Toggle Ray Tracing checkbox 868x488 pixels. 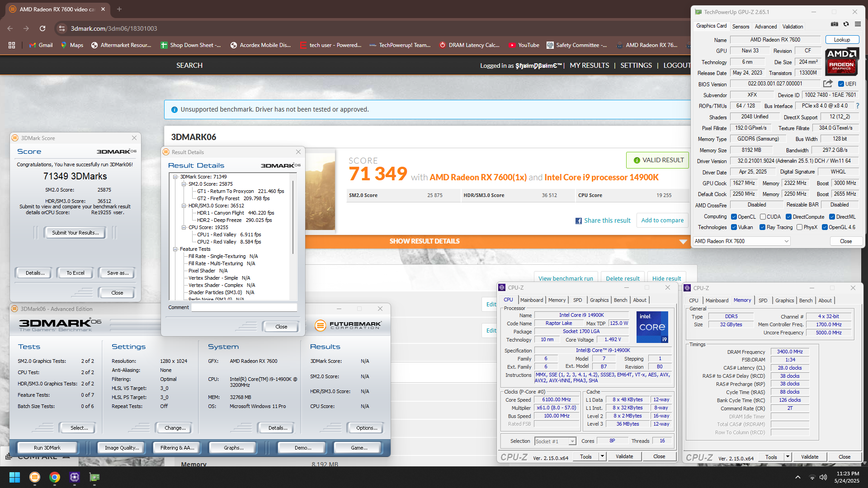763,227
